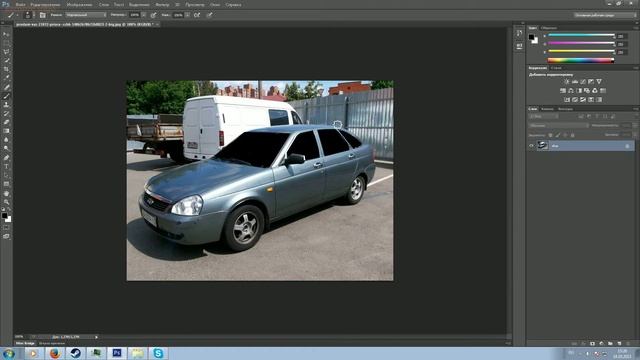Select the Dodge tool

click(6, 149)
